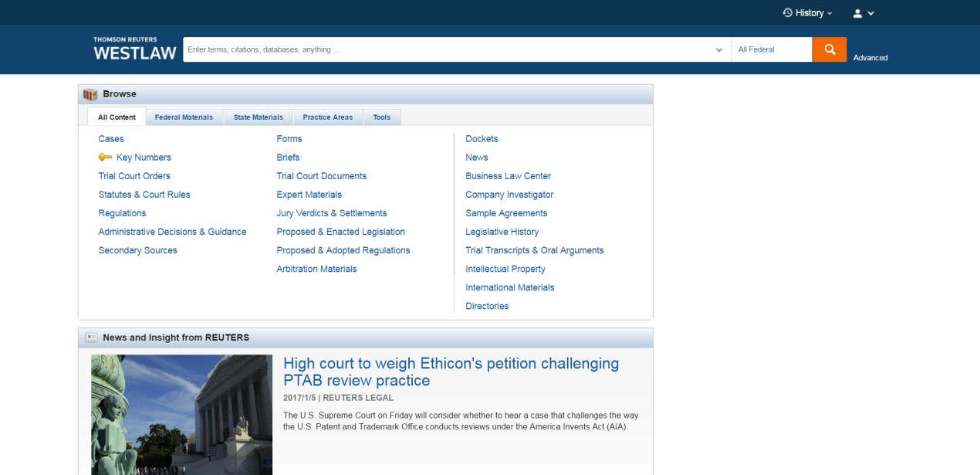This screenshot has width=980, height=475.
Task: Open Legislative History
Action: [502, 232]
